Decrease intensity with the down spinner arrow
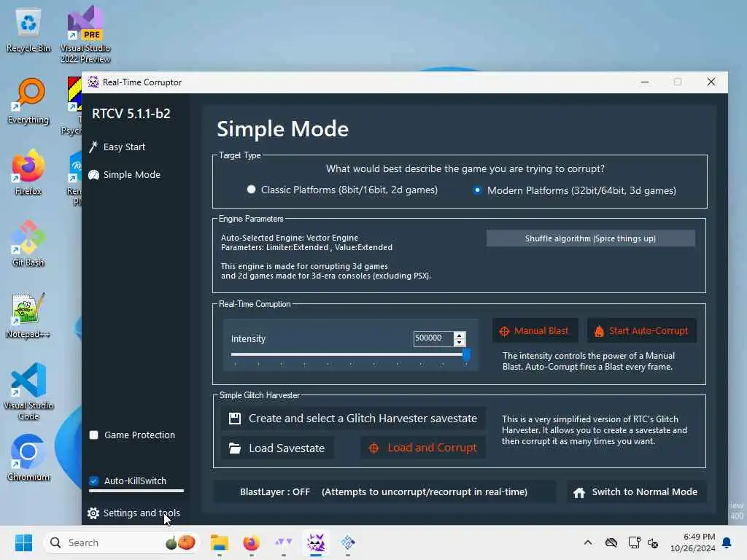Viewport: 747px width, 560px height. [x=460, y=343]
